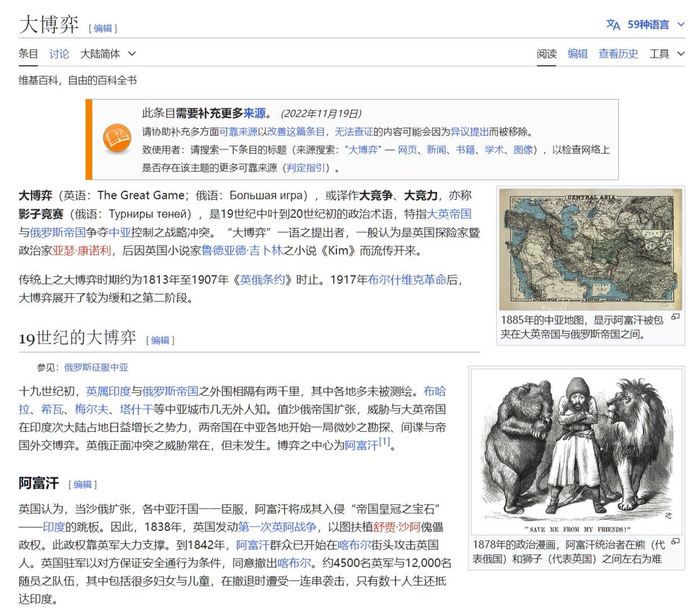697x616 pixels.
Task: Open the 中亚 link
Action: [120, 232]
